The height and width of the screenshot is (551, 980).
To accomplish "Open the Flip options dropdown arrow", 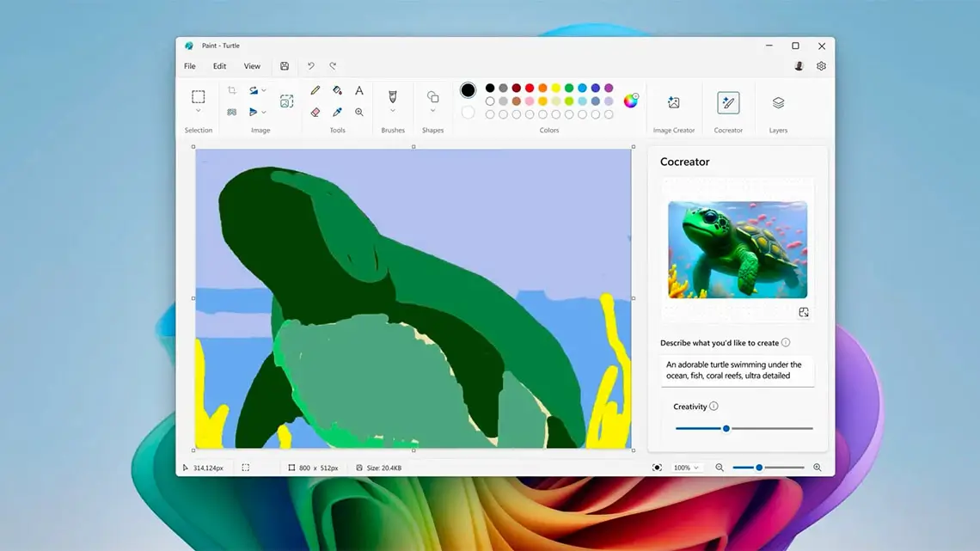I will 264,113.
